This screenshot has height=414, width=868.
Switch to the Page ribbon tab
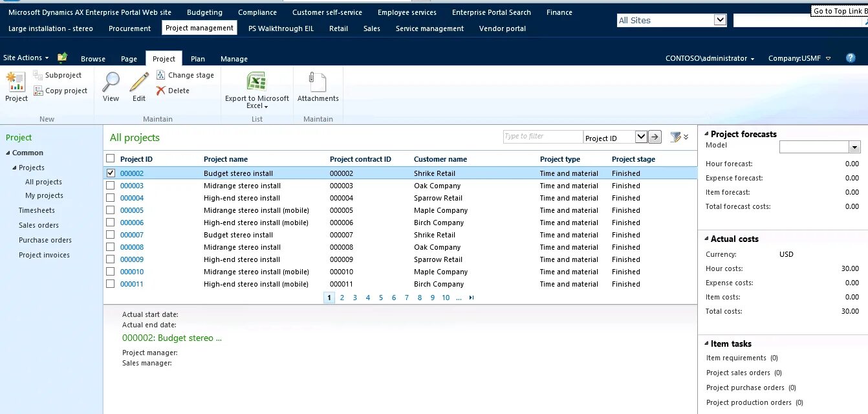tap(129, 59)
